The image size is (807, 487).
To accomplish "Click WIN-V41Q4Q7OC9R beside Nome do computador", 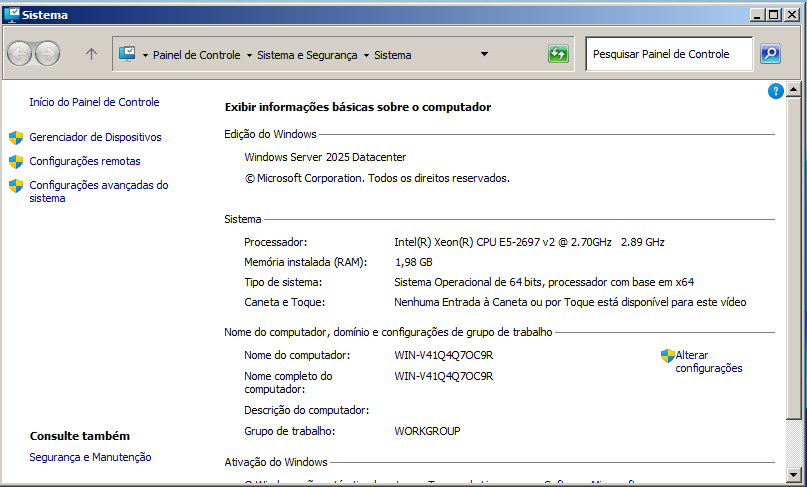I will [x=444, y=355].
